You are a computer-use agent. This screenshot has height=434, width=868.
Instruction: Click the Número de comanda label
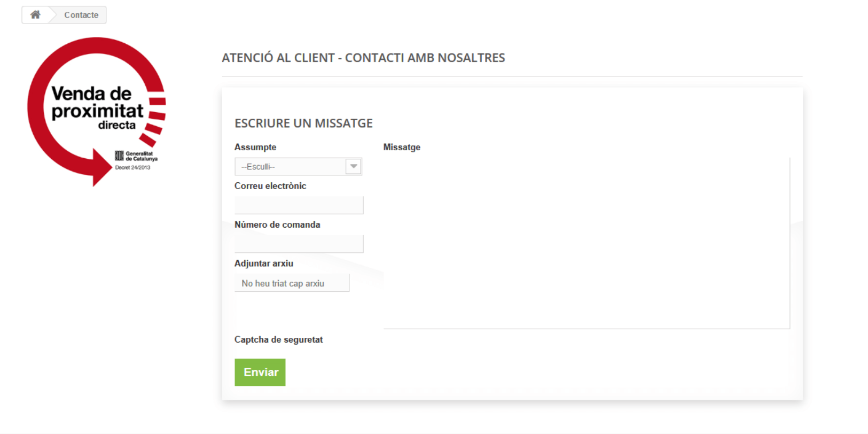point(277,224)
